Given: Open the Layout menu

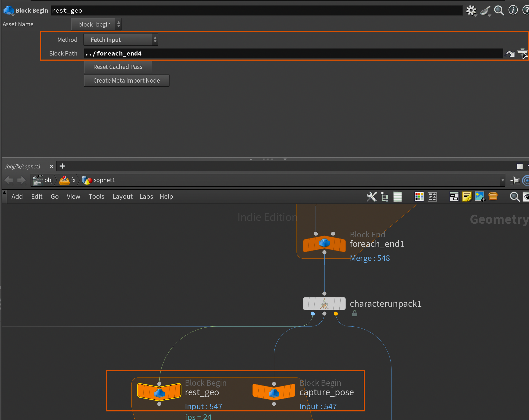Looking at the screenshot, I should click(122, 197).
